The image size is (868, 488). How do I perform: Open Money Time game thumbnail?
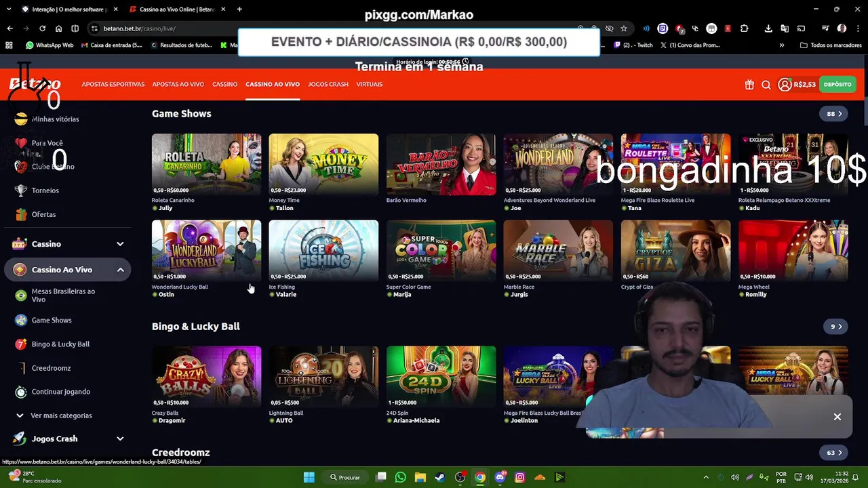(x=323, y=165)
